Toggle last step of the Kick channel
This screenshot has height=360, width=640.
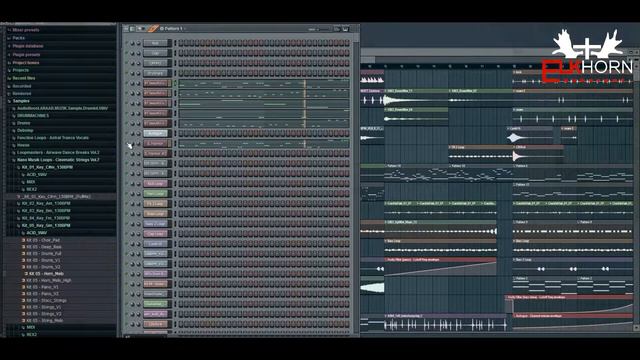pos(347,43)
